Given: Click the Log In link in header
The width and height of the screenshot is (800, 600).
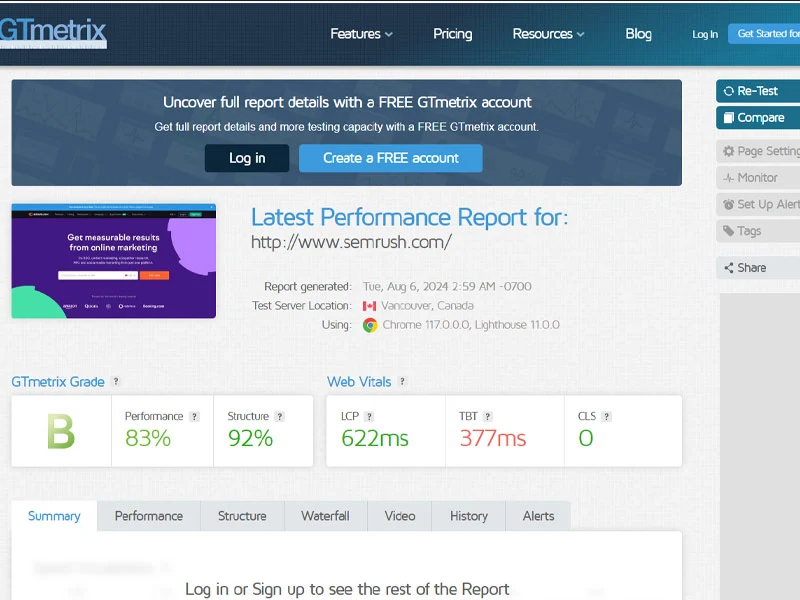Looking at the screenshot, I should point(705,34).
